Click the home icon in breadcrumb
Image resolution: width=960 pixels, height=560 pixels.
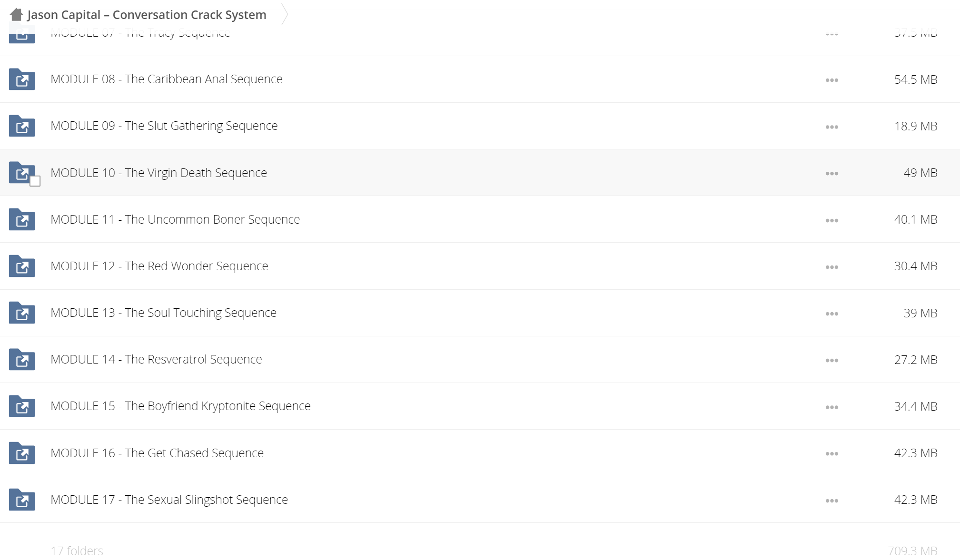pyautogui.click(x=16, y=15)
